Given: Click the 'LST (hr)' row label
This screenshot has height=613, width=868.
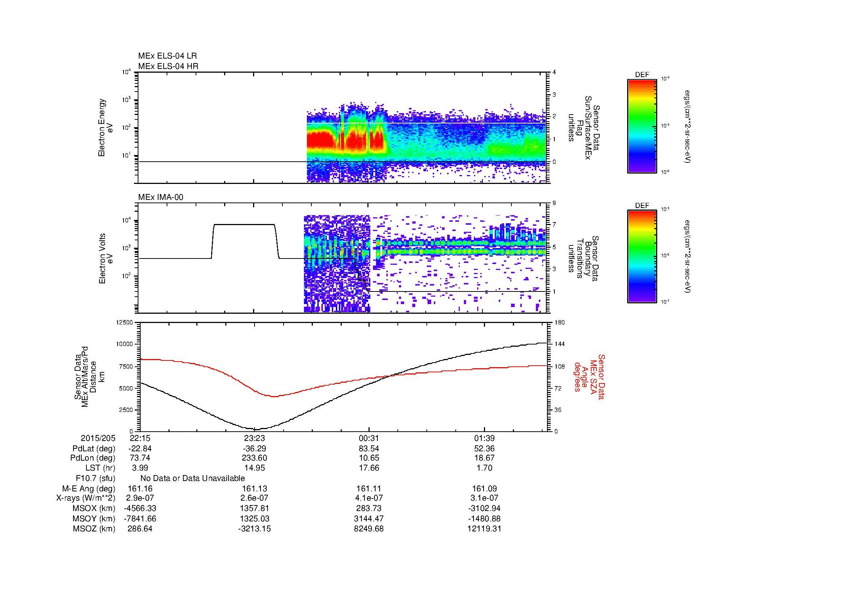Looking at the screenshot, I should point(100,468).
